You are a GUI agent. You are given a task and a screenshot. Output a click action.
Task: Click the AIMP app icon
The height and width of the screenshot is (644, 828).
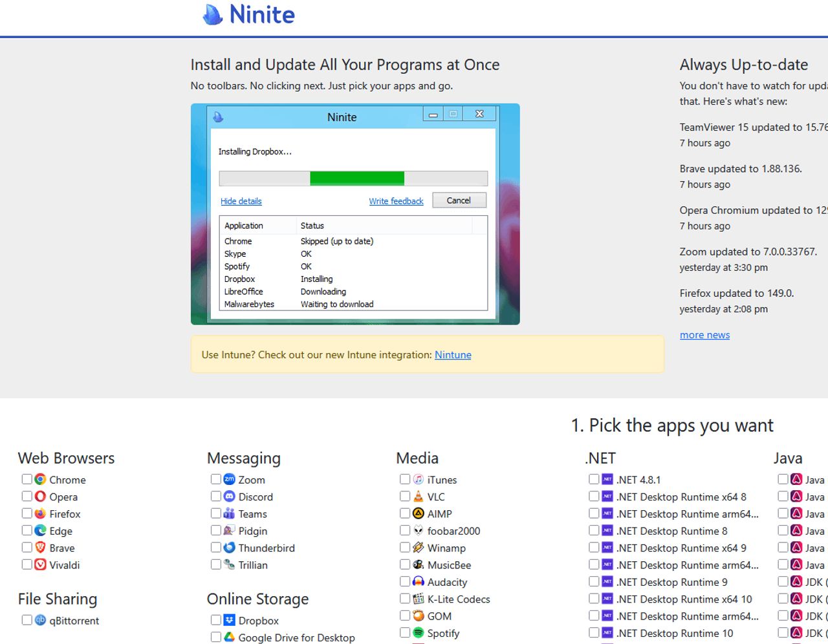[419, 513]
